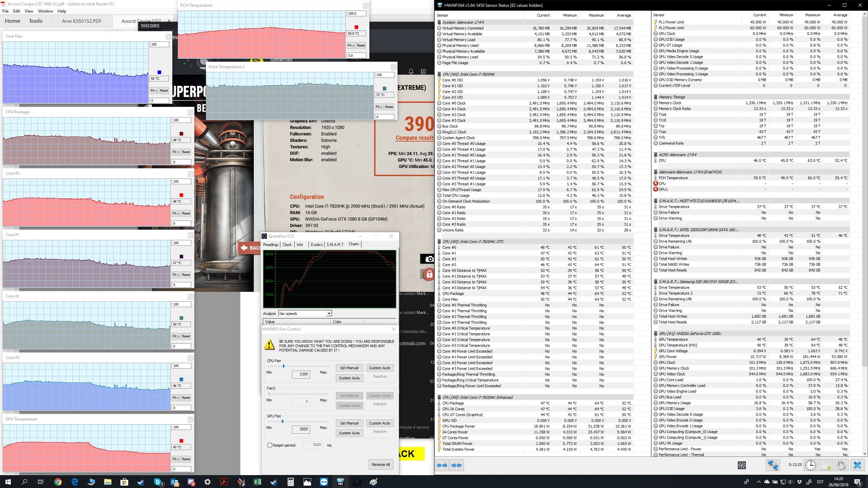Select CPU Package Power sensor row
The height and width of the screenshot is (488, 868).
[x=535, y=426]
